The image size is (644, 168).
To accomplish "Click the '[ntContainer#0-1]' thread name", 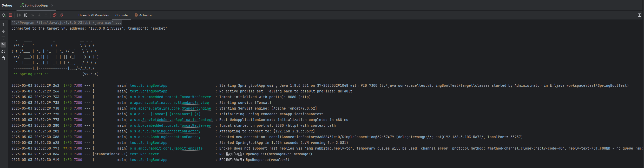I will (x=110, y=154).
